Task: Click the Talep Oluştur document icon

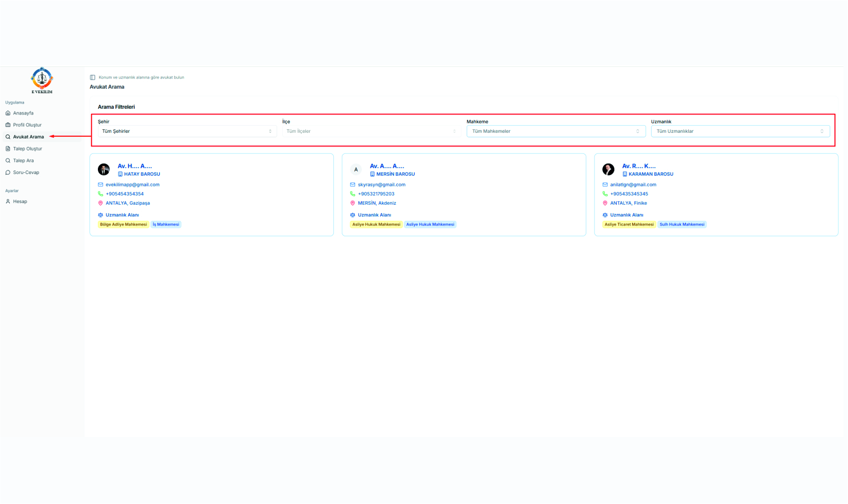Action: pos(8,149)
